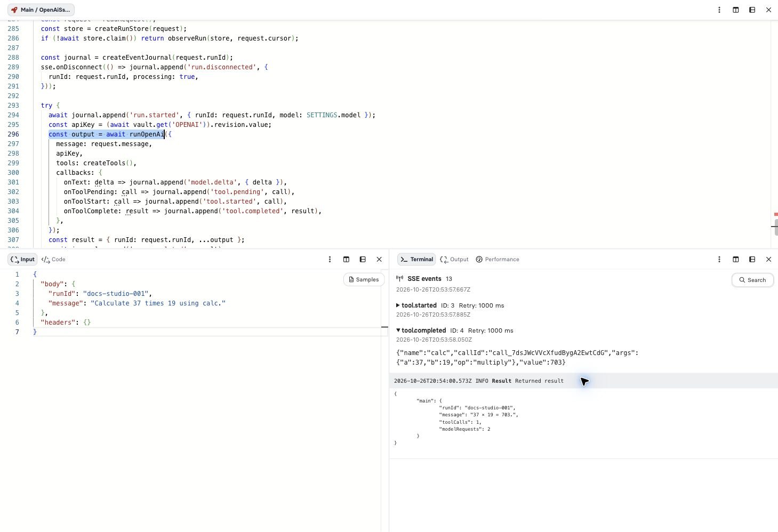Switch to the Code tab
778x532 pixels.
53,259
